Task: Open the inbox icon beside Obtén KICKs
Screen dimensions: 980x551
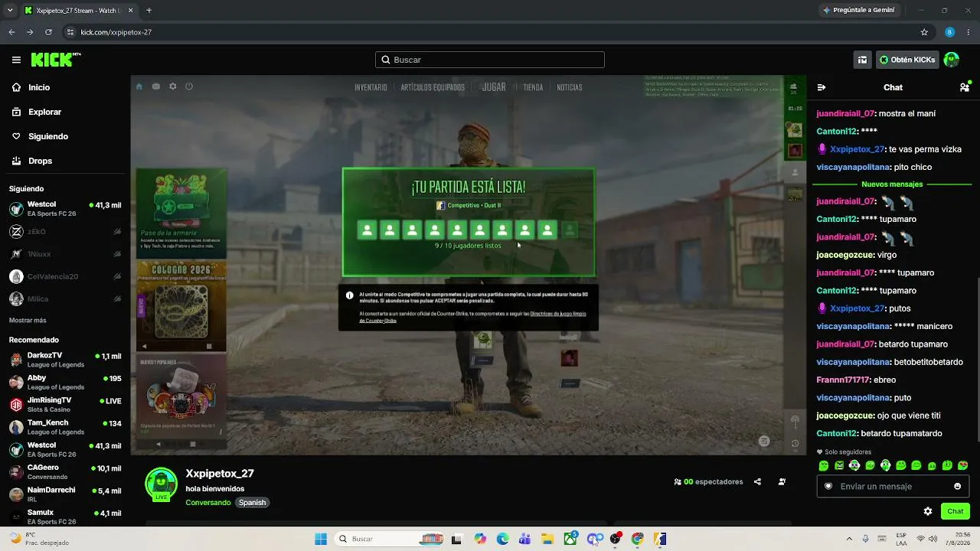Action: (862, 60)
